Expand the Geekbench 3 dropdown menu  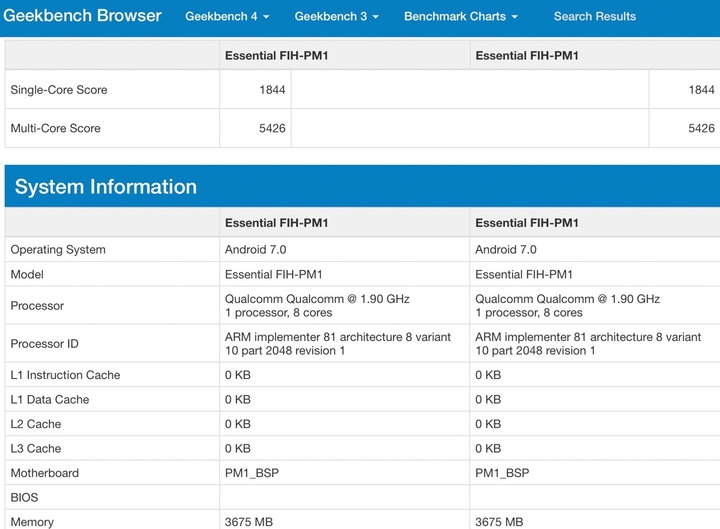pos(337,17)
